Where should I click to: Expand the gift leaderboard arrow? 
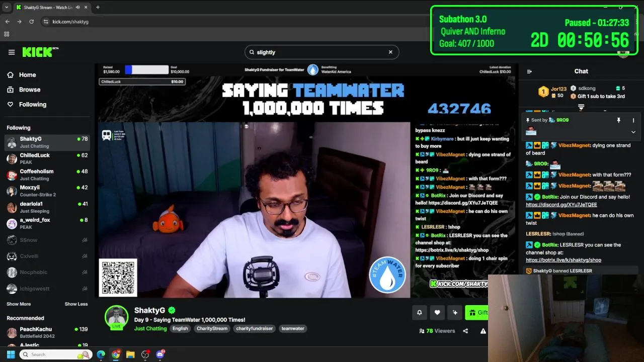click(x=581, y=107)
